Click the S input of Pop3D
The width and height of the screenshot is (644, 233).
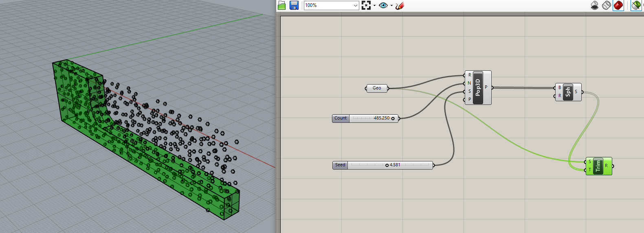[469, 91]
